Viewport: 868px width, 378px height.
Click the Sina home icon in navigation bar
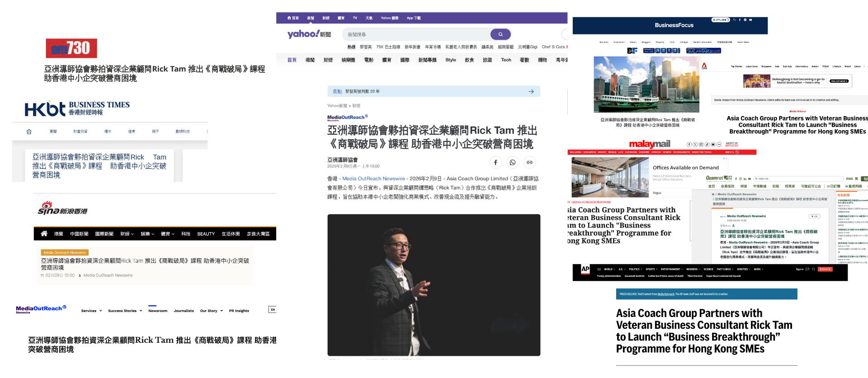tap(44, 233)
